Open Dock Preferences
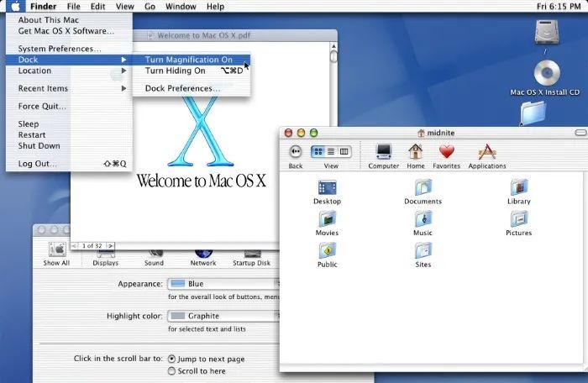 (x=192, y=88)
